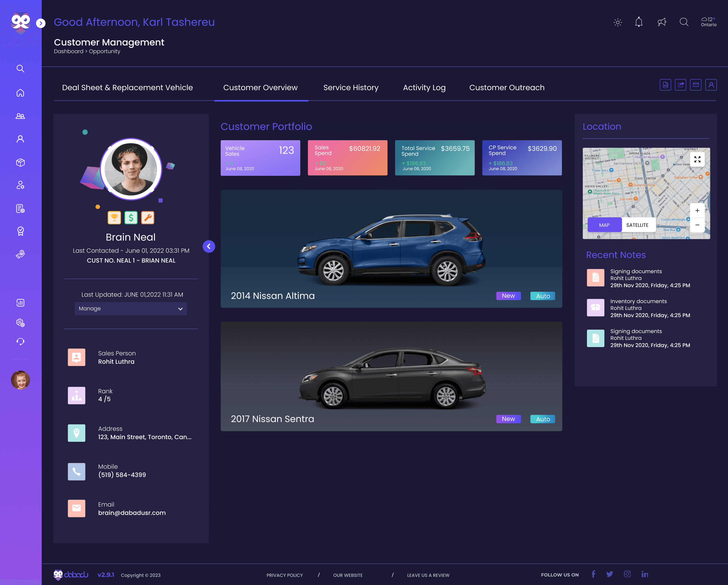This screenshot has width=728, height=585.
Task: Click the export spreadsheet file icon
Action: coord(665,85)
